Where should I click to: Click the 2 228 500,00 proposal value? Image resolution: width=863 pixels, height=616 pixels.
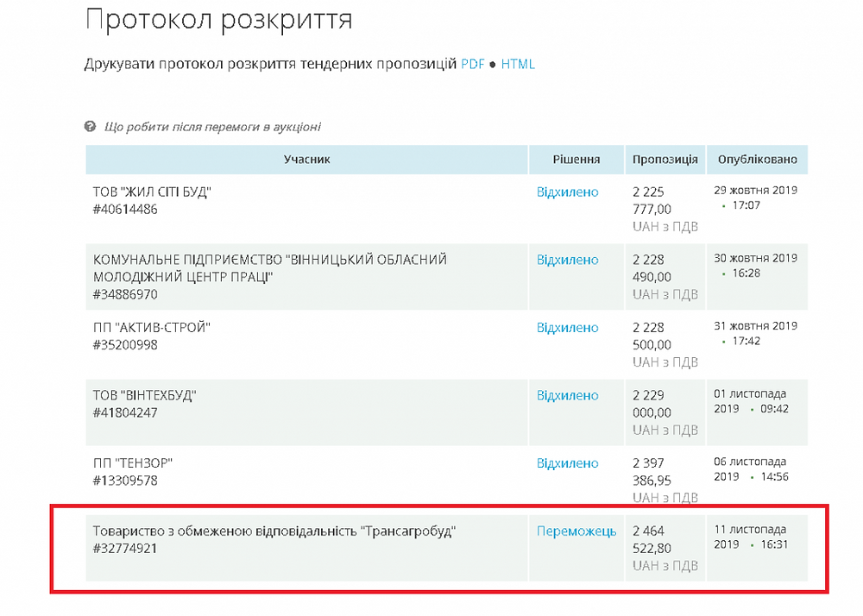click(x=652, y=336)
